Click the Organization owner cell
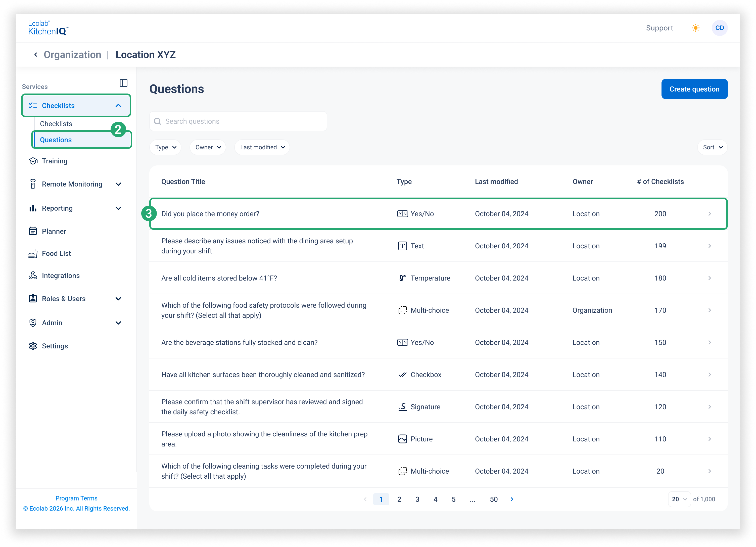 pos(592,310)
